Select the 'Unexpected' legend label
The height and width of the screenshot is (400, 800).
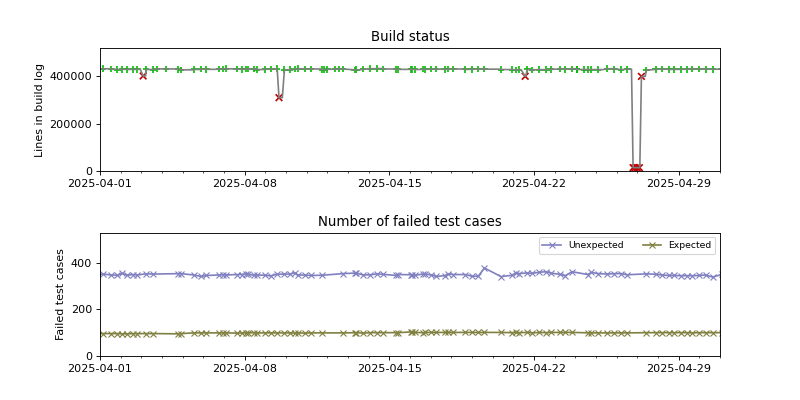(x=595, y=245)
